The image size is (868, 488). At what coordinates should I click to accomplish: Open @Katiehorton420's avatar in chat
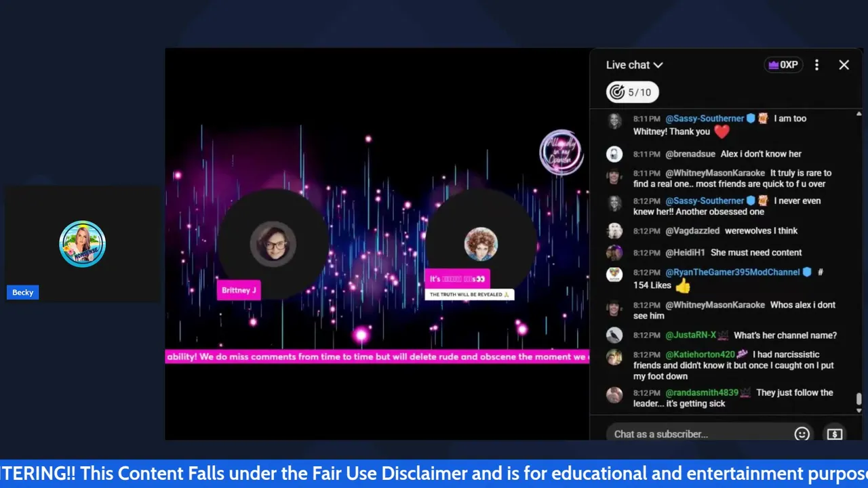coord(614,357)
